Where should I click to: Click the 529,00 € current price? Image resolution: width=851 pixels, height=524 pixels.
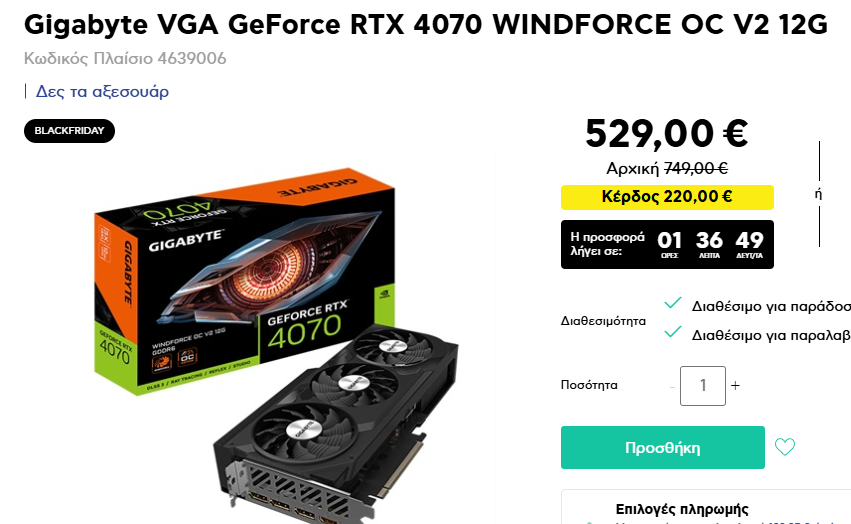[x=667, y=134]
